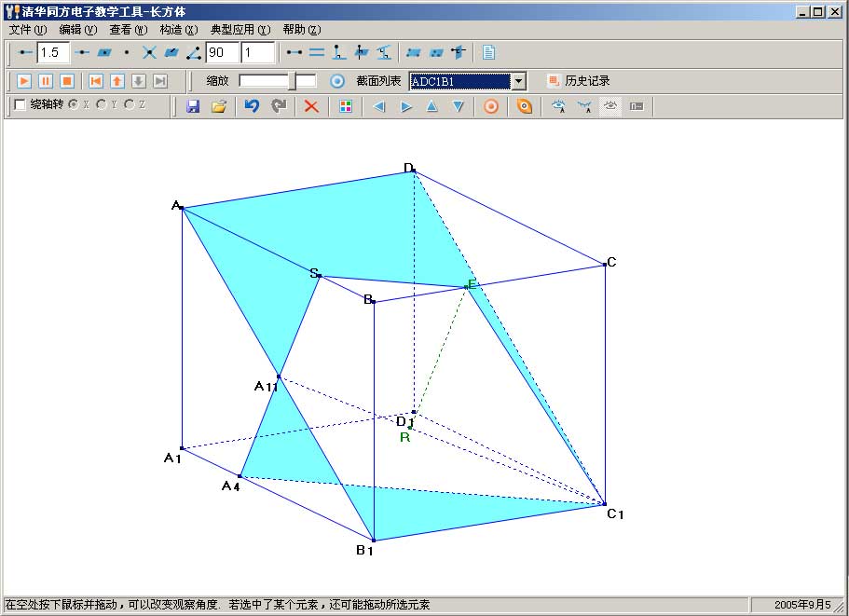The width and height of the screenshot is (849, 616).
Task: Enable the 绕轴转 checkbox
Action: pos(20,105)
